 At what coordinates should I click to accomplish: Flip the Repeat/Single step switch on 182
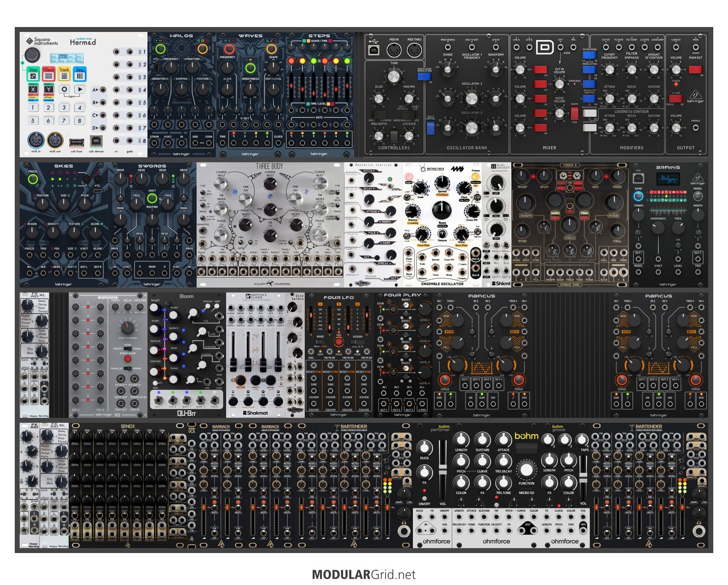pyautogui.click(x=127, y=349)
